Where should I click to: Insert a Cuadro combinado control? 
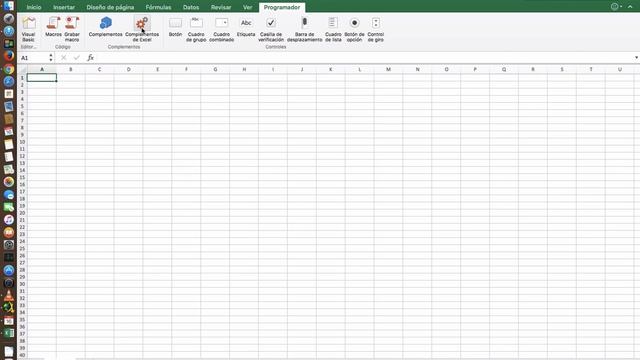coord(222,29)
